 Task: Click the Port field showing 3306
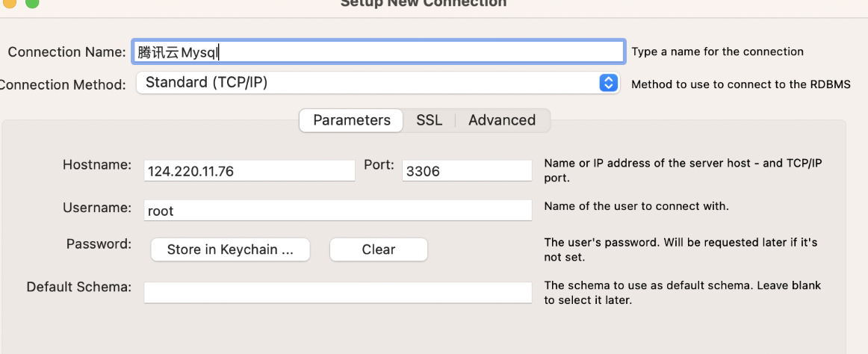(x=467, y=171)
